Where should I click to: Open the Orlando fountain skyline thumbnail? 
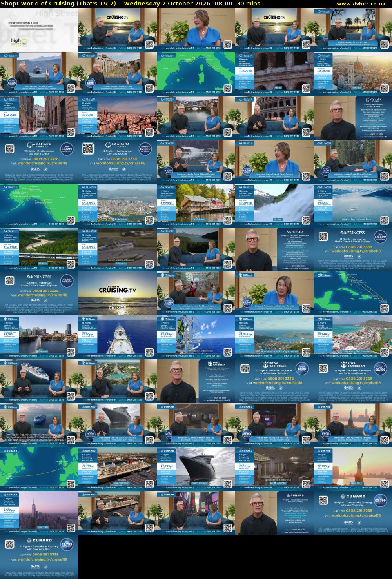[x=39, y=337]
